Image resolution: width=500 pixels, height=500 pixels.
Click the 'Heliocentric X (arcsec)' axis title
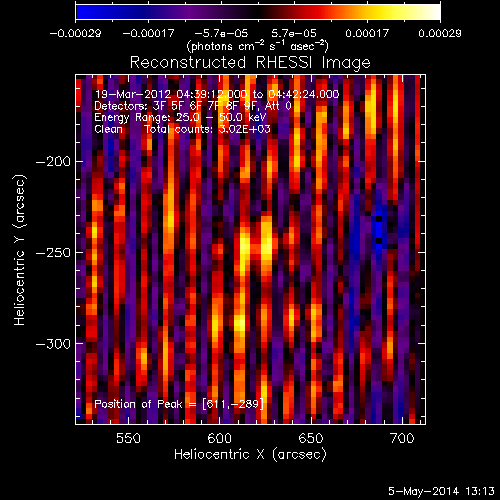pos(250,455)
